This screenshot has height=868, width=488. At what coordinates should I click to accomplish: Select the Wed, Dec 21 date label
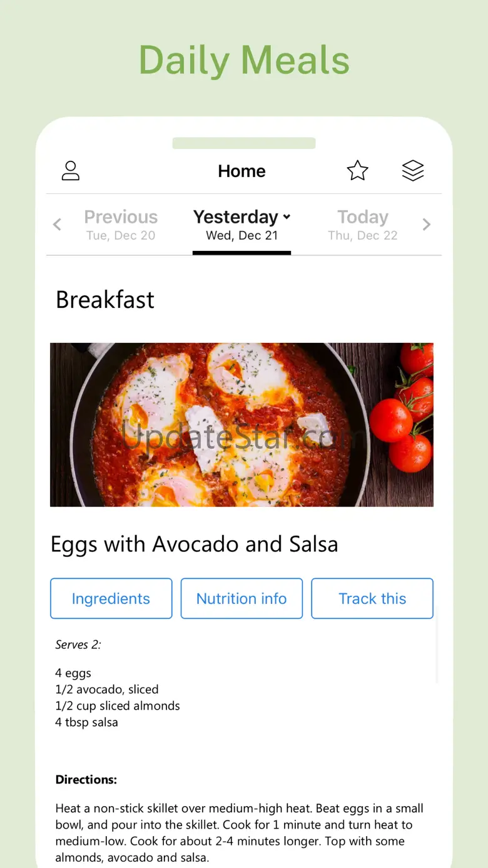(x=241, y=236)
